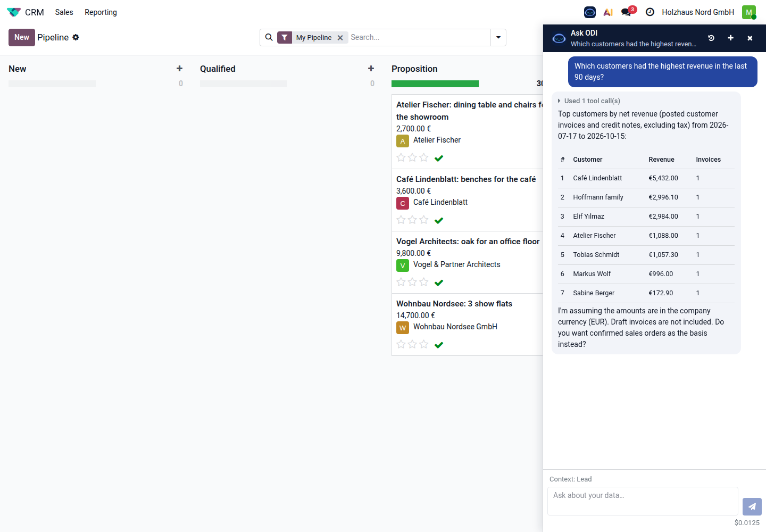
Task: Add a quick lead in New column
Action: (180, 69)
